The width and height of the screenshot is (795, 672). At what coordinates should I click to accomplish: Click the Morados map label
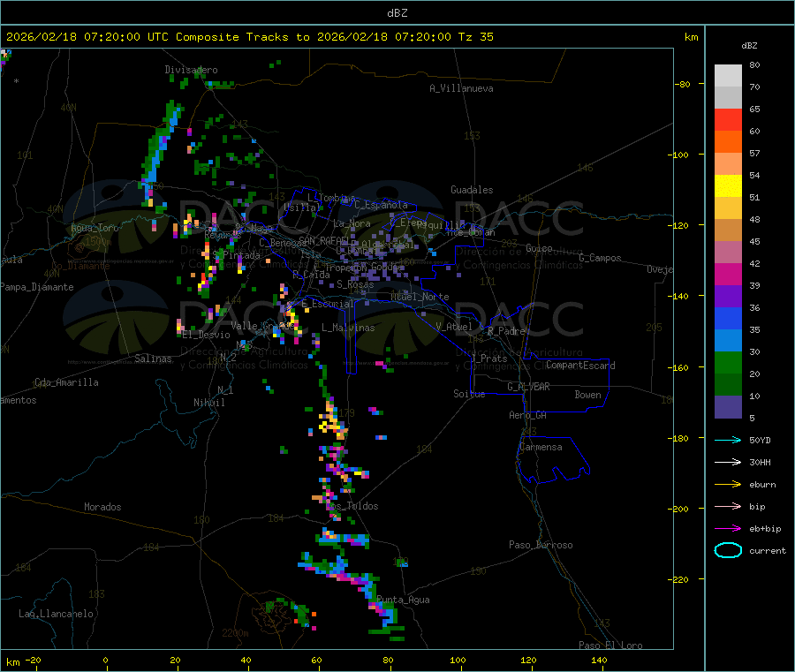coord(102,507)
